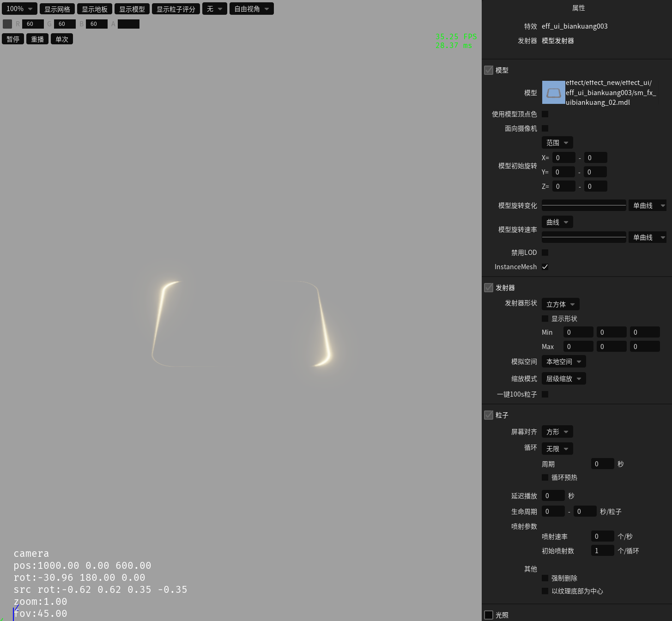Screen dimensions: 672x621
Task: Toggle the 粒子 section checkbox
Action: point(489,415)
